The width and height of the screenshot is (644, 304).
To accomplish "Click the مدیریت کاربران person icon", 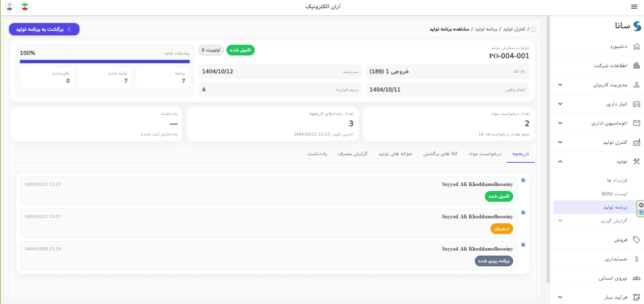I will click(x=636, y=85).
